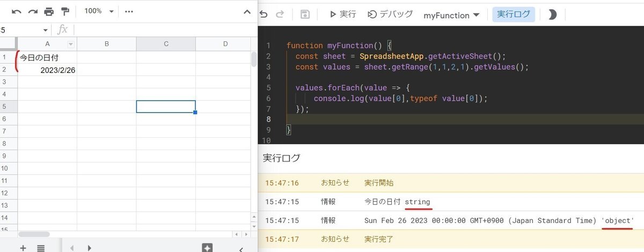Click into the formula bar input

click(x=164, y=29)
